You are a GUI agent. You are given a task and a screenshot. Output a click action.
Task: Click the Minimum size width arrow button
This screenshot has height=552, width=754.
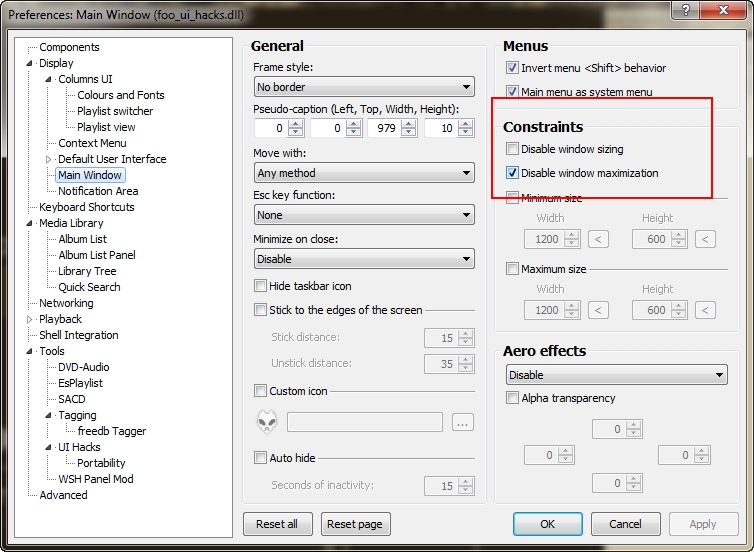598,239
